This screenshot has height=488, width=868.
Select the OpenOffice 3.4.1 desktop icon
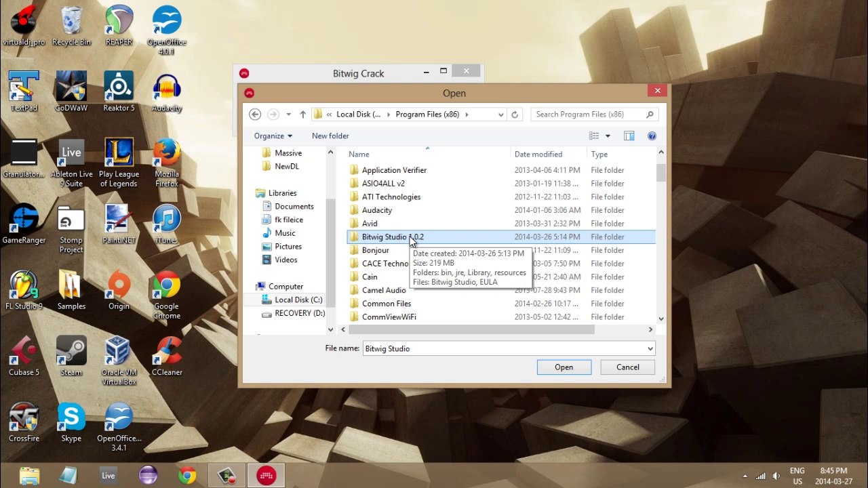[x=119, y=427]
